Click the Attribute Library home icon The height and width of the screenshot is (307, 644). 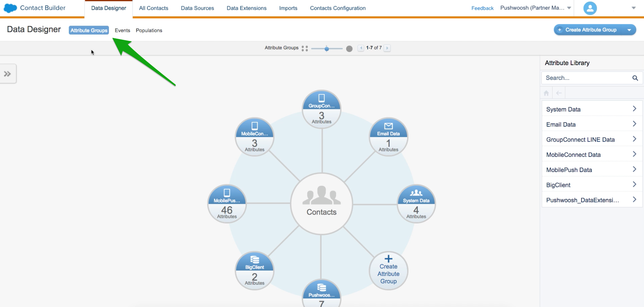coord(546,93)
